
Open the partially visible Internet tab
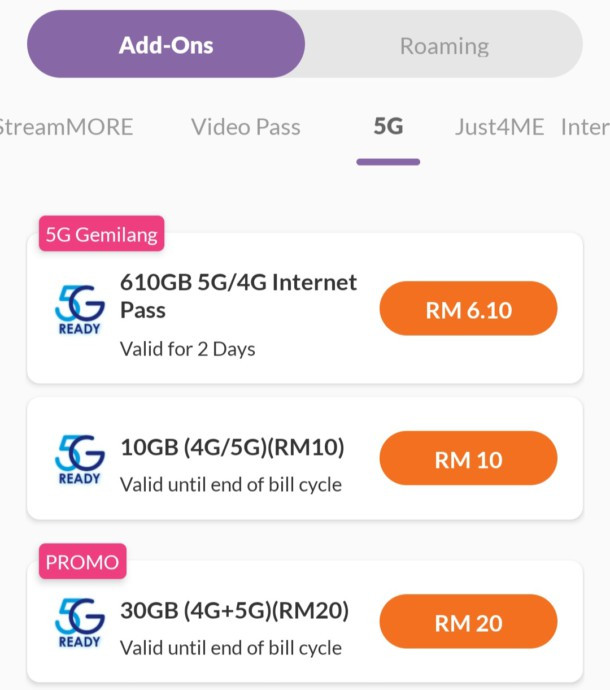[585, 127]
